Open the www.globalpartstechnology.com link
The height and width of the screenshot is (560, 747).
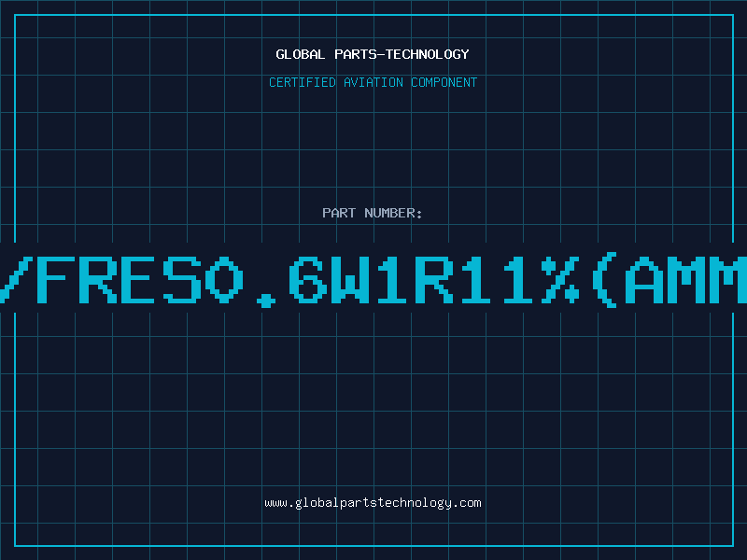pos(373,503)
